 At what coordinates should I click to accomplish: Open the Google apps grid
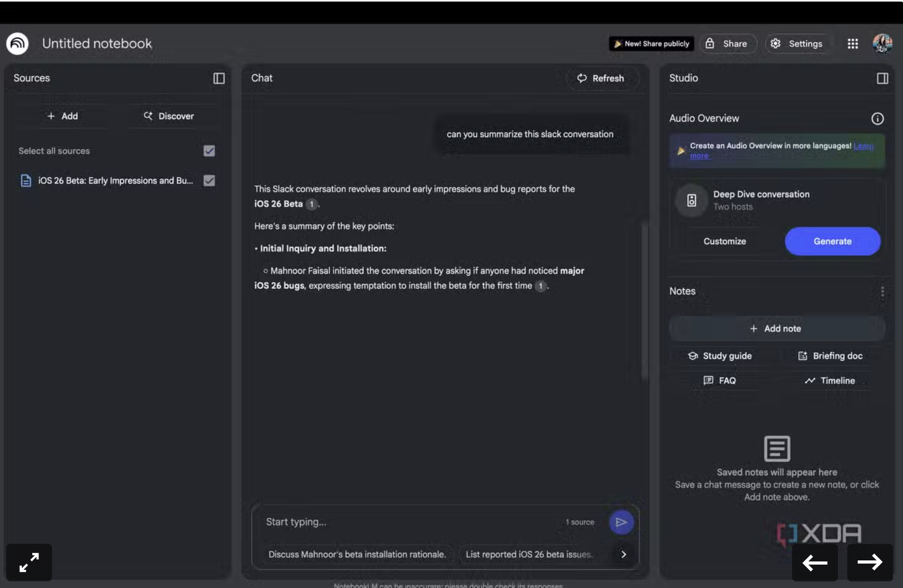852,44
